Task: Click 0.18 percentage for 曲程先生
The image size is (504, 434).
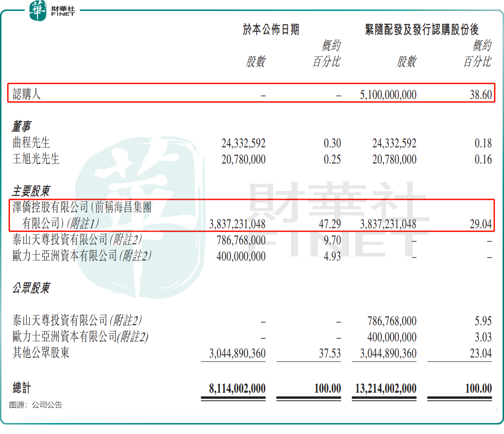Action: [x=483, y=143]
